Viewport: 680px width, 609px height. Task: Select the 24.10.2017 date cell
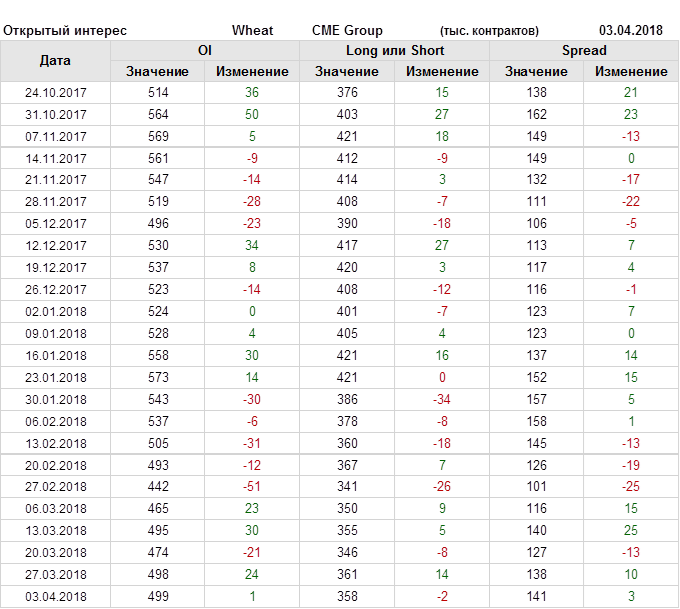(x=56, y=93)
